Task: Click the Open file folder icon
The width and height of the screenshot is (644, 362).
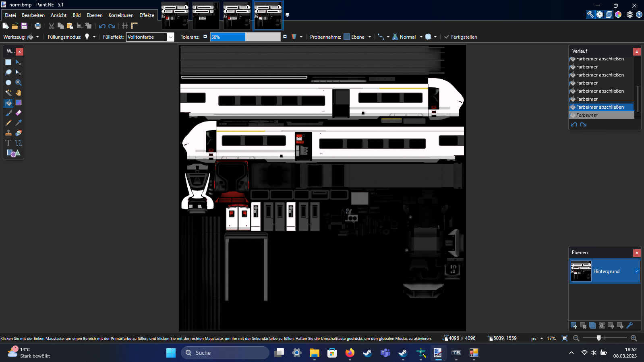Action: click(x=15, y=26)
